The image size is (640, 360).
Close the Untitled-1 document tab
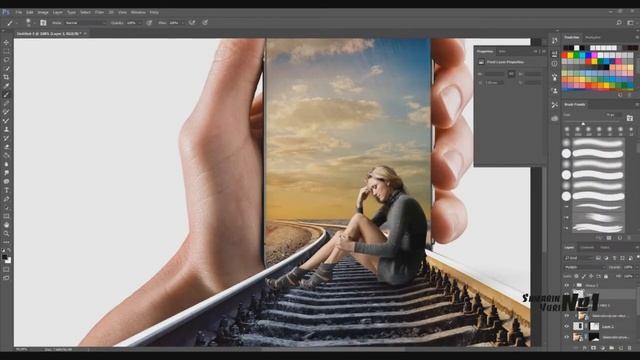85,33
